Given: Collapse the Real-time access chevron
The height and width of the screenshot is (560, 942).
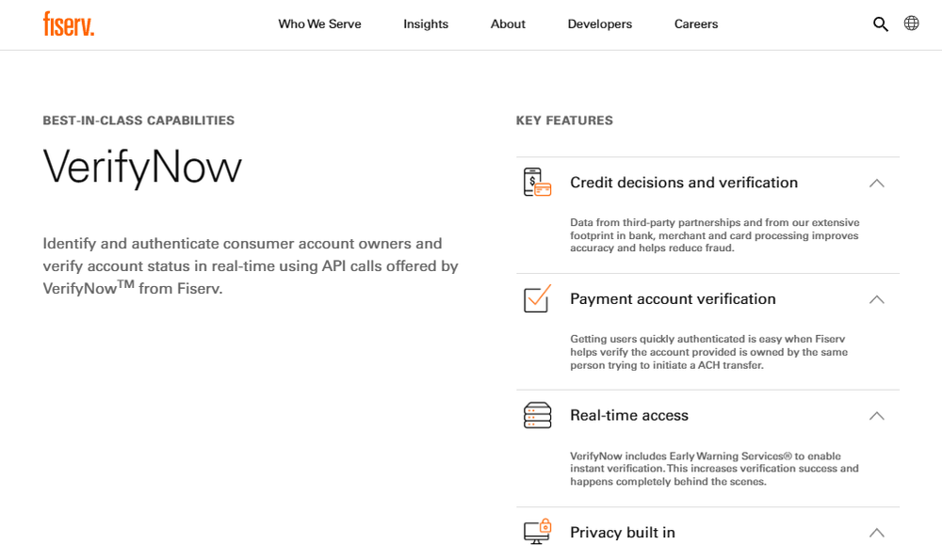Looking at the screenshot, I should click(876, 416).
